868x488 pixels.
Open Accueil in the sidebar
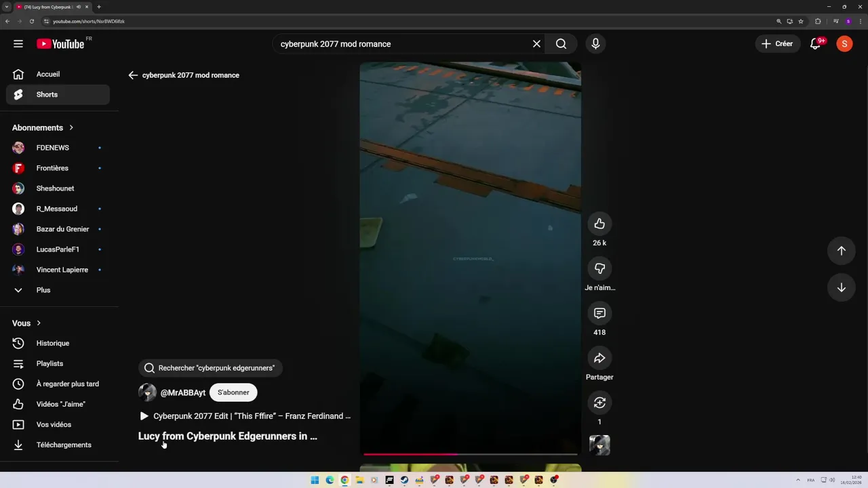58,75
